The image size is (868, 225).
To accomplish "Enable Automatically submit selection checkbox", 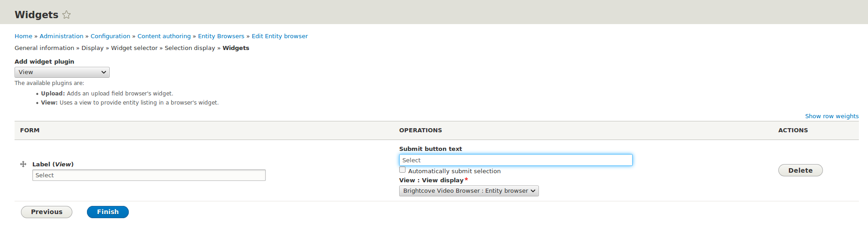I will (x=402, y=170).
